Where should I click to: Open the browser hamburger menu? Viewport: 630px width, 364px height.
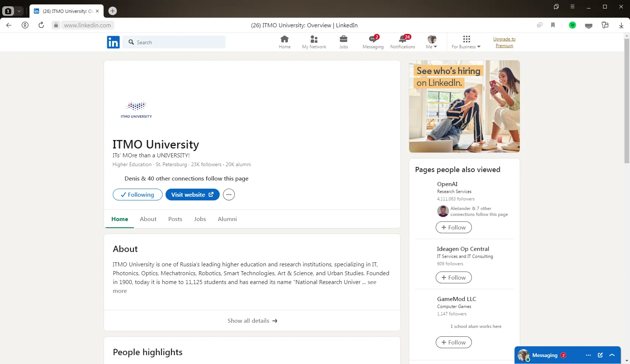(572, 7)
